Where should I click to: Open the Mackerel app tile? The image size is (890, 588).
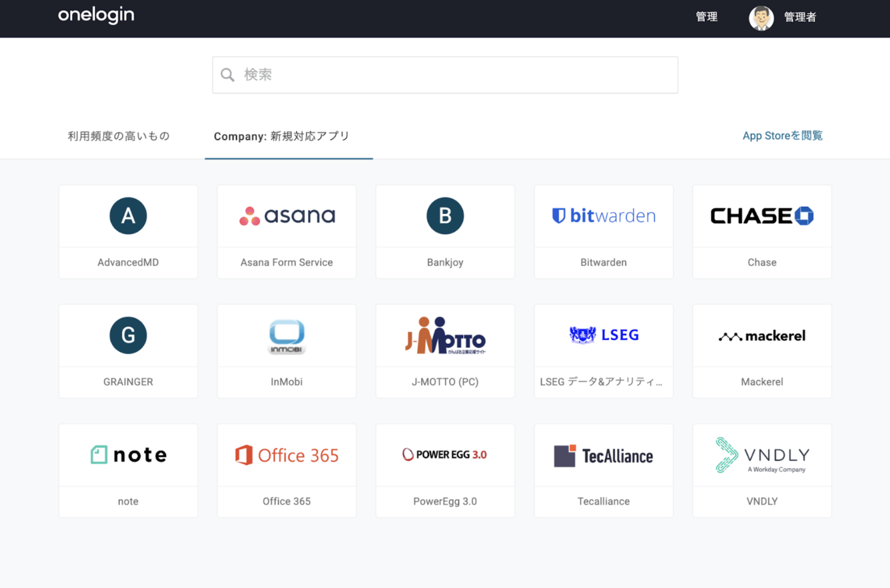click(762, 351)
